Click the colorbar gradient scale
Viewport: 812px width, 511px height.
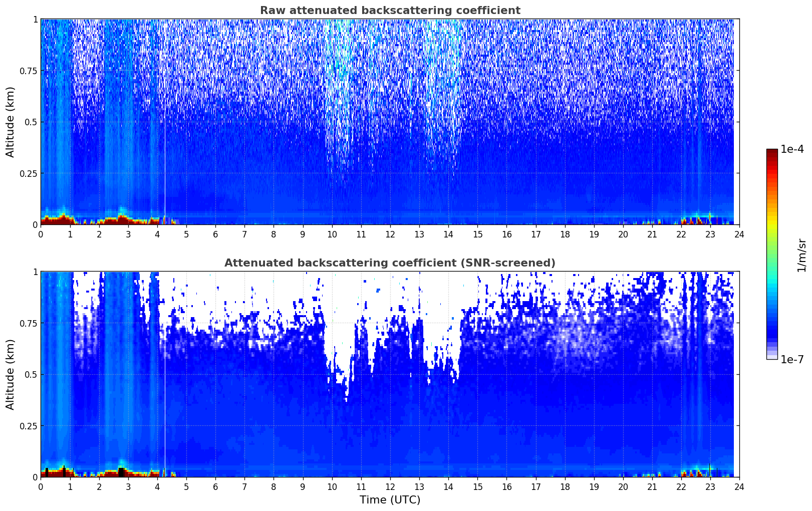(x=772, y=254)
